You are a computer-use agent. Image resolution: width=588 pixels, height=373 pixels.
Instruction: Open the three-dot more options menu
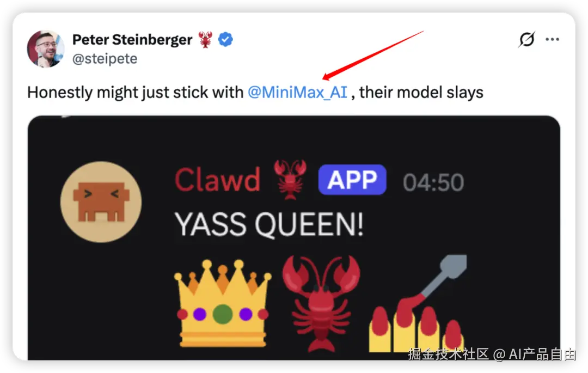[552, 39]
